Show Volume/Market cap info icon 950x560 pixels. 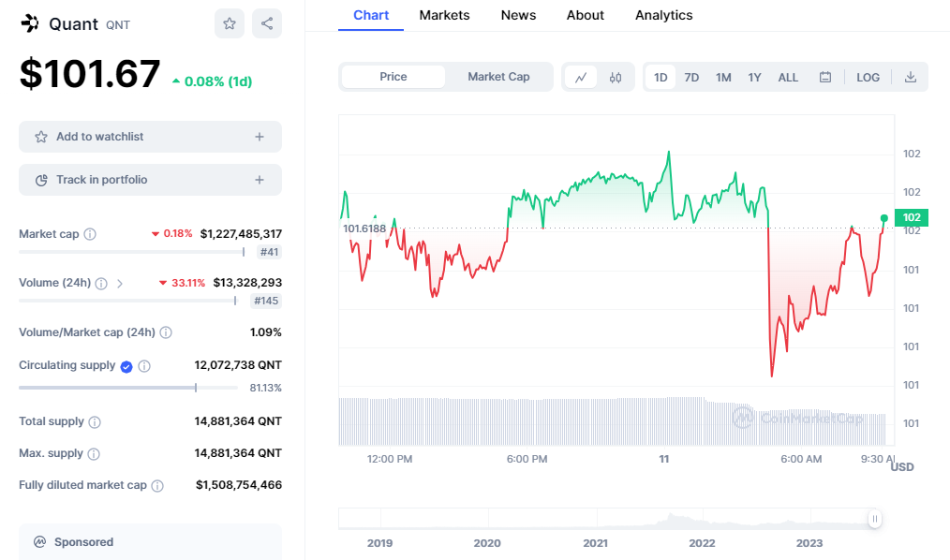click(166, 332)
